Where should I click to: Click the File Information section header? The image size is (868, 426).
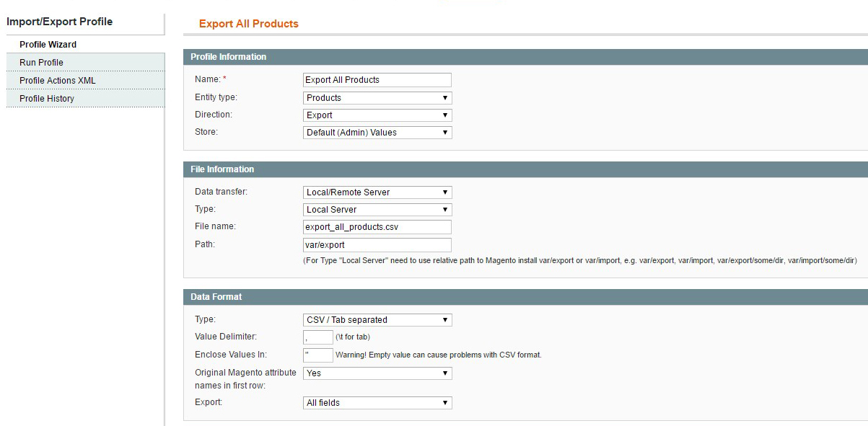222,169
